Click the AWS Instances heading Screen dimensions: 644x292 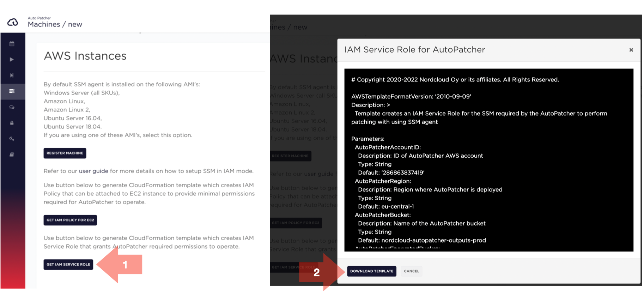click(x=85, y=56)
